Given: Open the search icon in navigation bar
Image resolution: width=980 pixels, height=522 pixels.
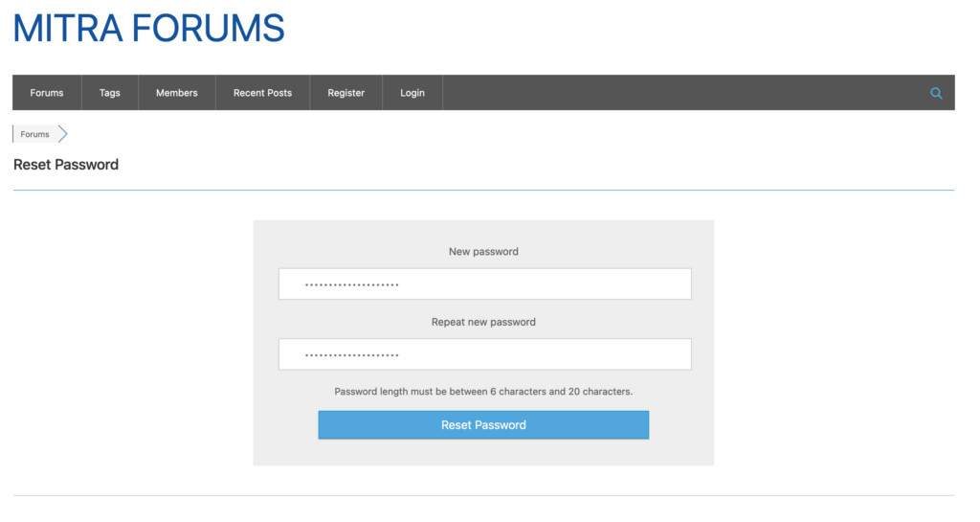Looking at the screenshot, I should 936,93.
